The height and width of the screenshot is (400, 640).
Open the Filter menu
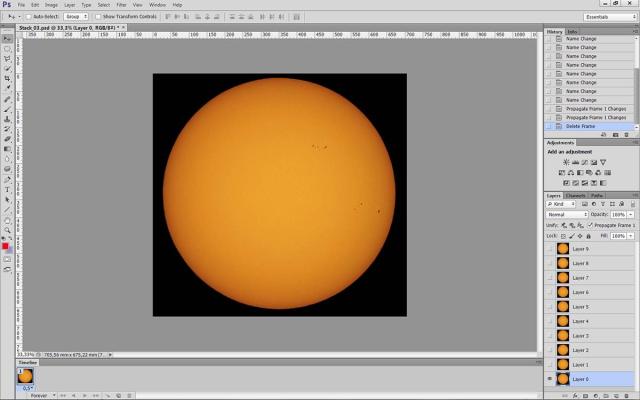(120, 5)
